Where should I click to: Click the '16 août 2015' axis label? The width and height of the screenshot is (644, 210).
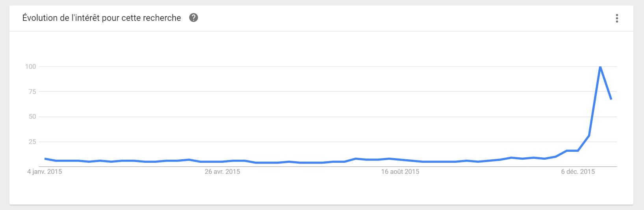[x=400, y=171]
